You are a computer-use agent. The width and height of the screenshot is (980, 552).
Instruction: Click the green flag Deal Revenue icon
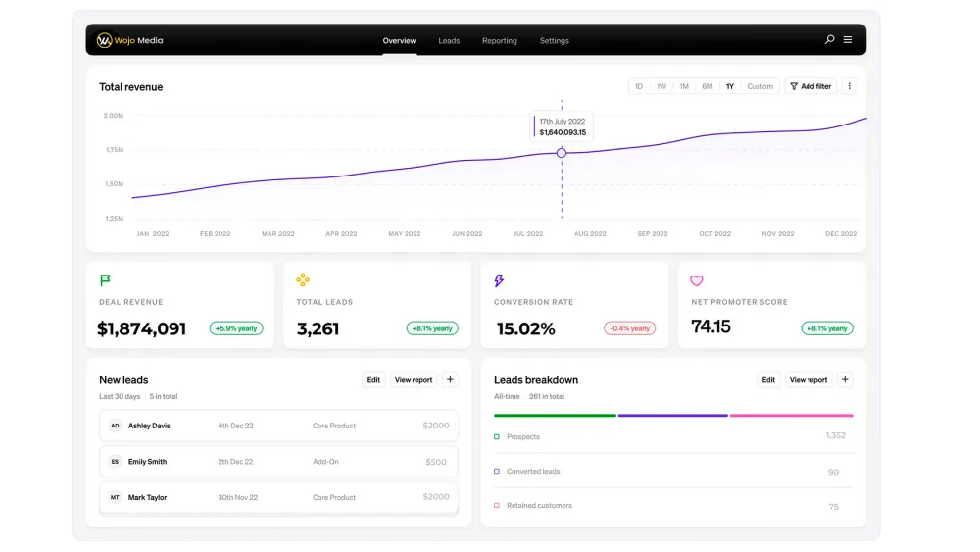(105, 280)
